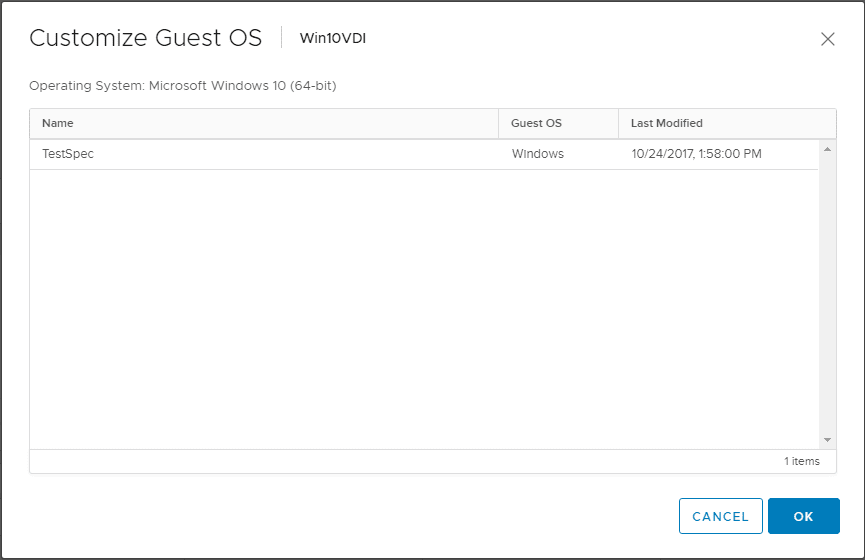The height and width of the screenshot is (560, 865).
Task: Click divider between Guest OS and Last Modified
Action: (618, 123)
